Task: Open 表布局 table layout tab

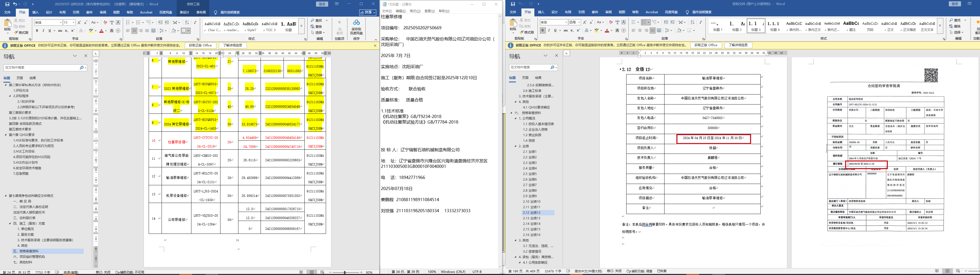Action: (201, 12)
